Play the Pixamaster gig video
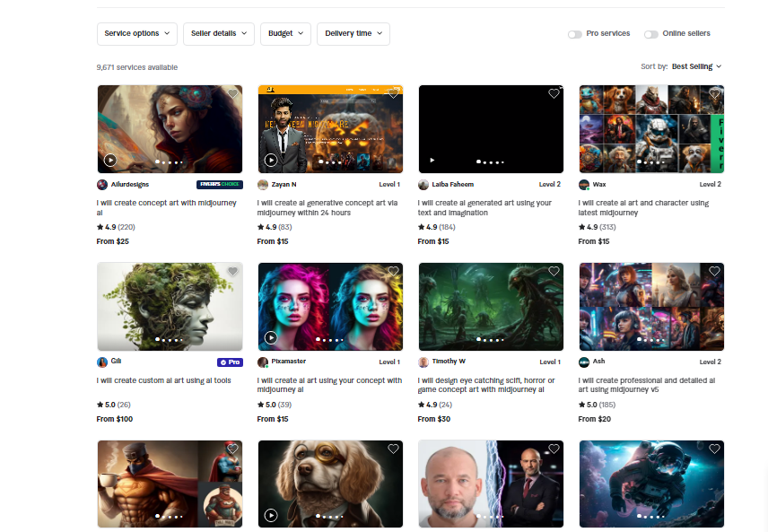768x532 pixels. 271,337
